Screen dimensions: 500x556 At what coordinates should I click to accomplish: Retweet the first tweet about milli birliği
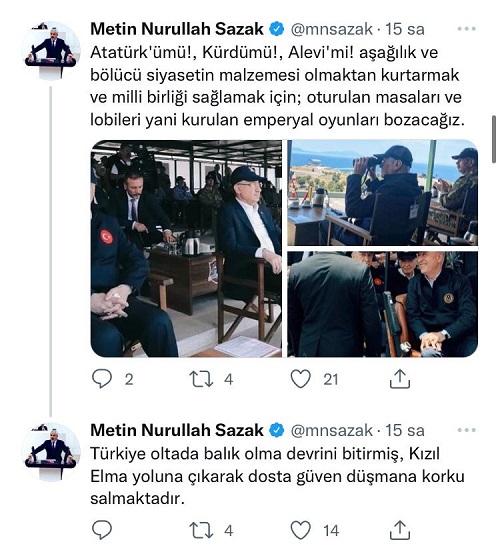(201, 379)
